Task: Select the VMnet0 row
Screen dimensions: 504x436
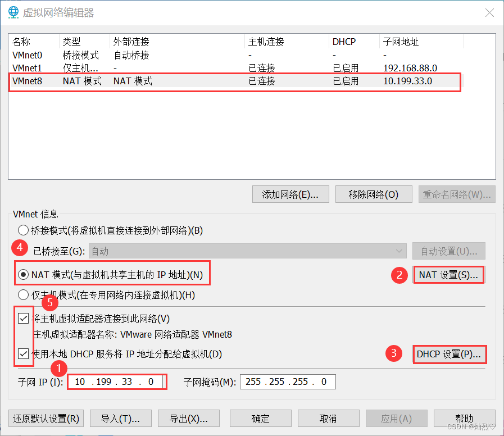Action: pyautogui.click(x=236, y=55)
